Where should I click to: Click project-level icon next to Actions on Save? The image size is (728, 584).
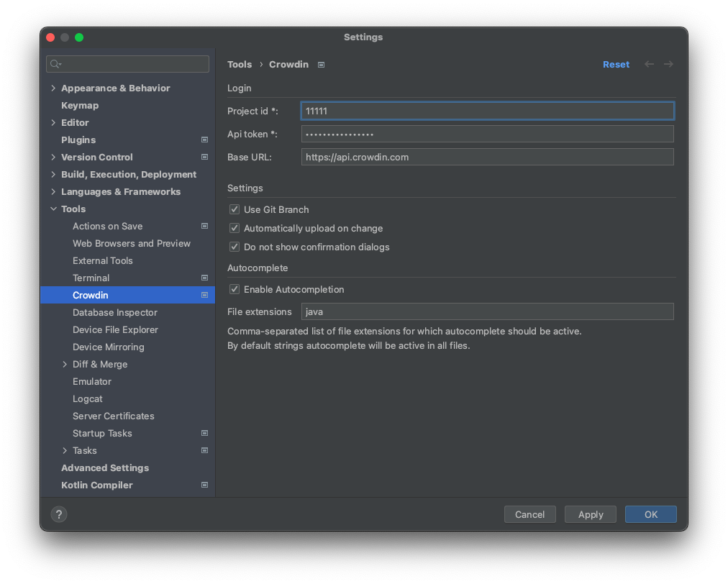204,226
